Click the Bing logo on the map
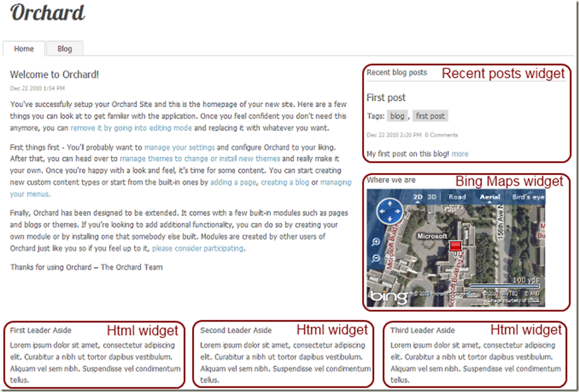The width and height of the screenshot is (579, 392). click(388, 297)
